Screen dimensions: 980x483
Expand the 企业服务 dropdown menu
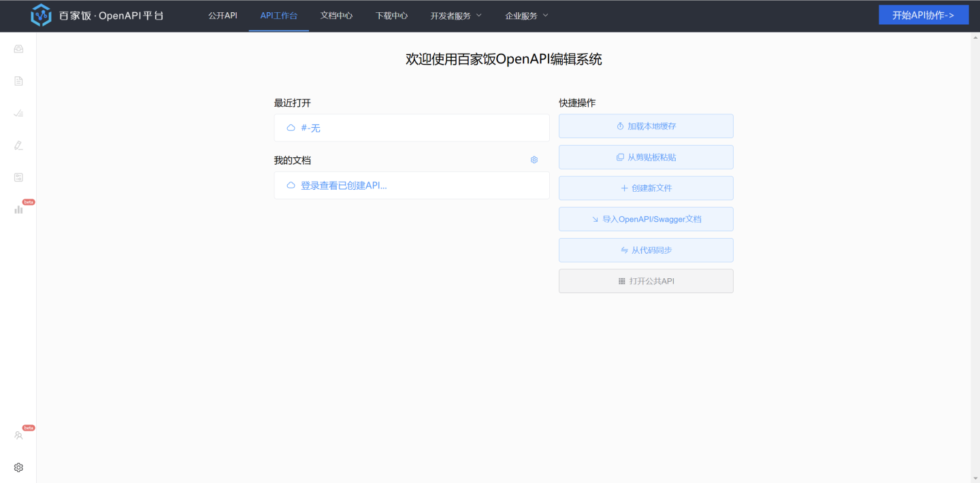(x=527, y=16)
